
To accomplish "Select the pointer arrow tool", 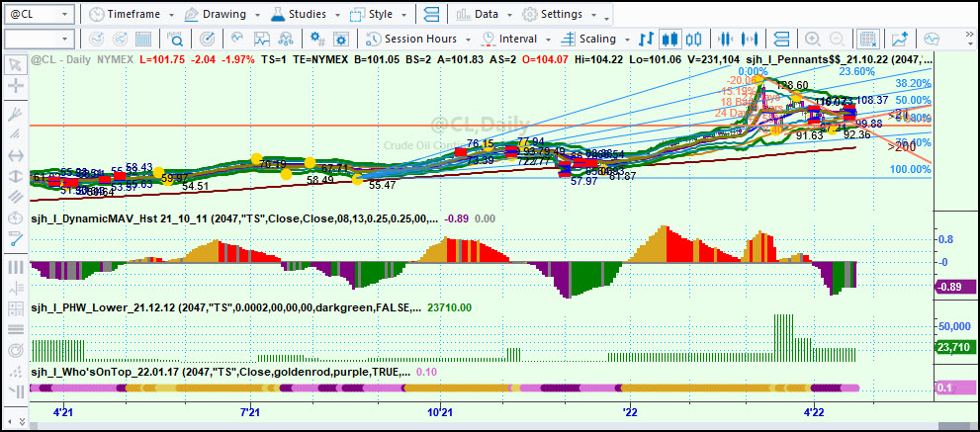I will click(16, 64).
